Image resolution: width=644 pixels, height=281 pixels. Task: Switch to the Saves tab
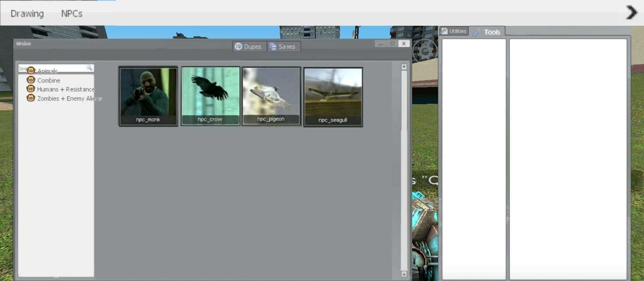click(283, 46)
